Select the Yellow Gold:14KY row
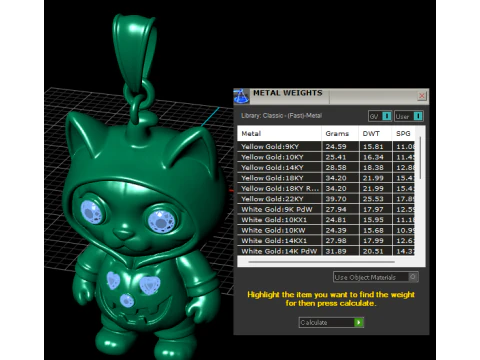Image resolution: width=480 pixels, height=360 pixels. tap(326, 167)
